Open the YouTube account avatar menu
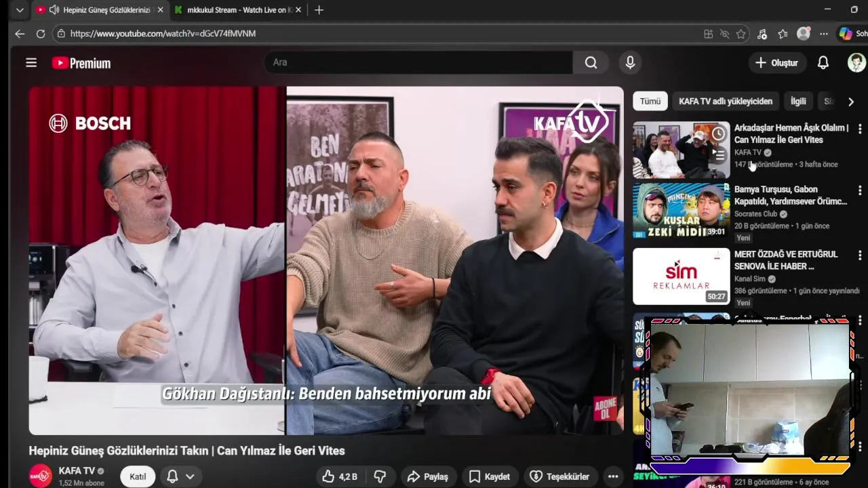Screen dimensions: 868x488 pos(856,62)
